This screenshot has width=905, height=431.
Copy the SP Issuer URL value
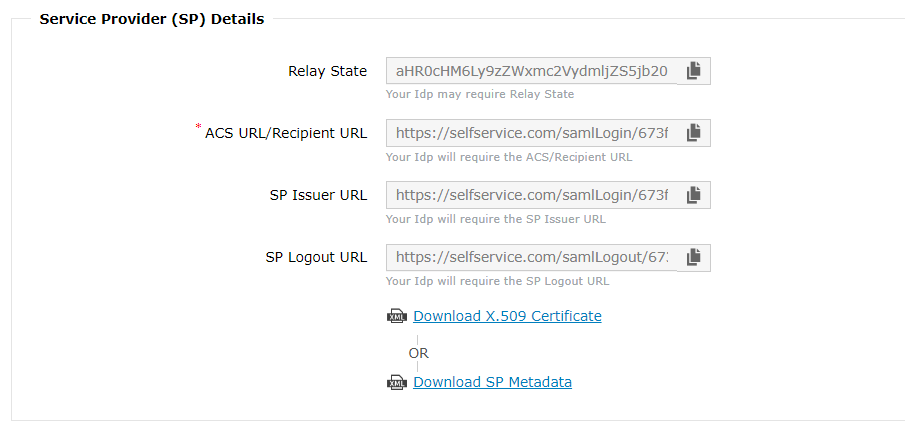coord(693,195)
